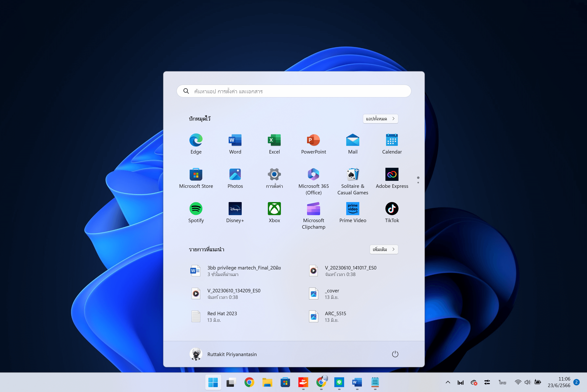Open the Wi-Fi network tray icon
The image size is (587, 392).
tap(518, 382)
